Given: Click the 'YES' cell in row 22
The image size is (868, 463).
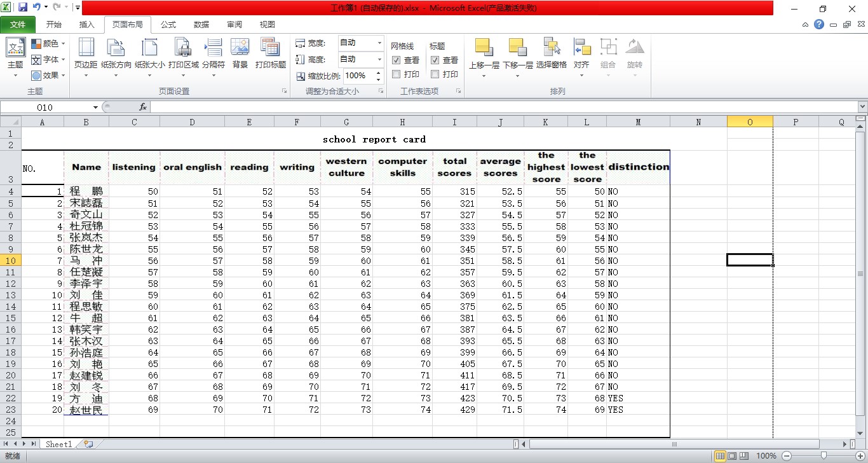Looking at the screenshot, I should pos(638,398).
